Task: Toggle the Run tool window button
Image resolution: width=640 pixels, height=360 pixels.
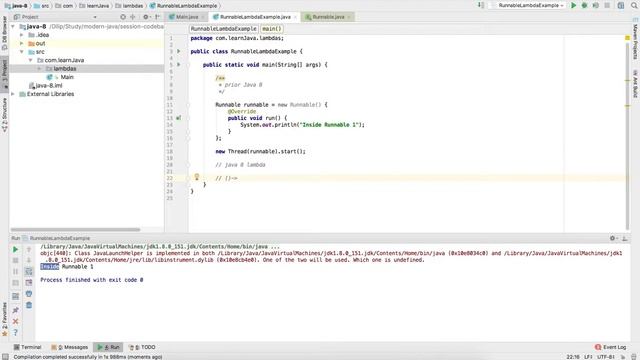Action: [109, 347]
